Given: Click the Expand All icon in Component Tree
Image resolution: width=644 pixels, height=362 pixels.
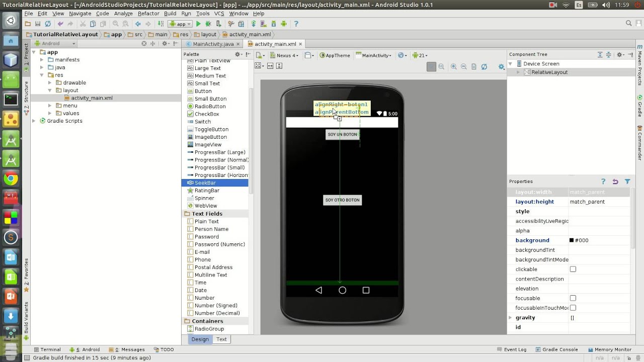Looking at the screenshot, I should pyautogui.click(x=600, y=54).
